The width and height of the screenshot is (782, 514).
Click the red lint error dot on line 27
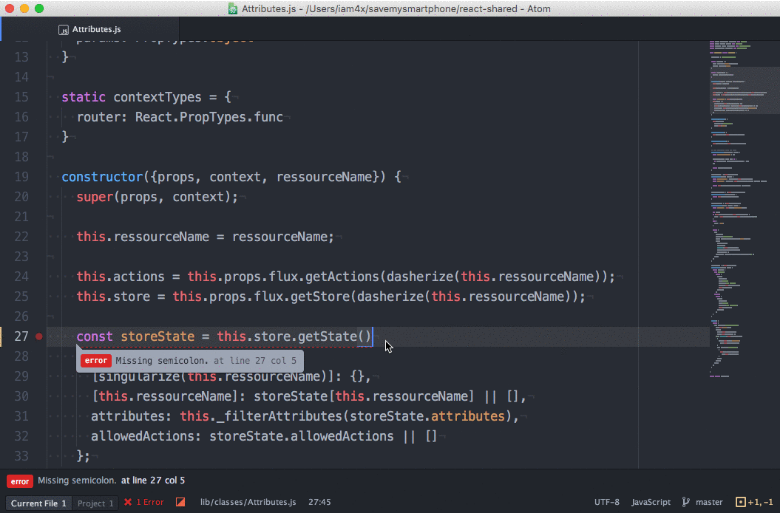[x=39, y=337]
